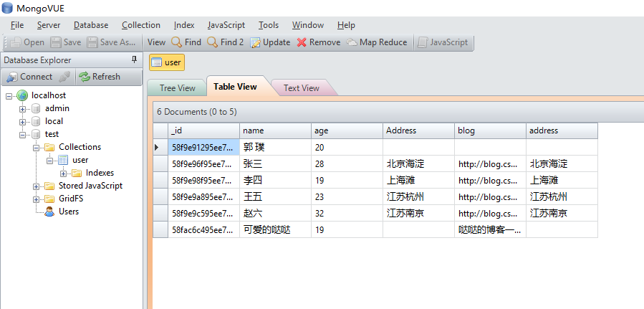Viewport: 644px width, 309px height.
Task: Click the name cell 张三
Action: 275,164
